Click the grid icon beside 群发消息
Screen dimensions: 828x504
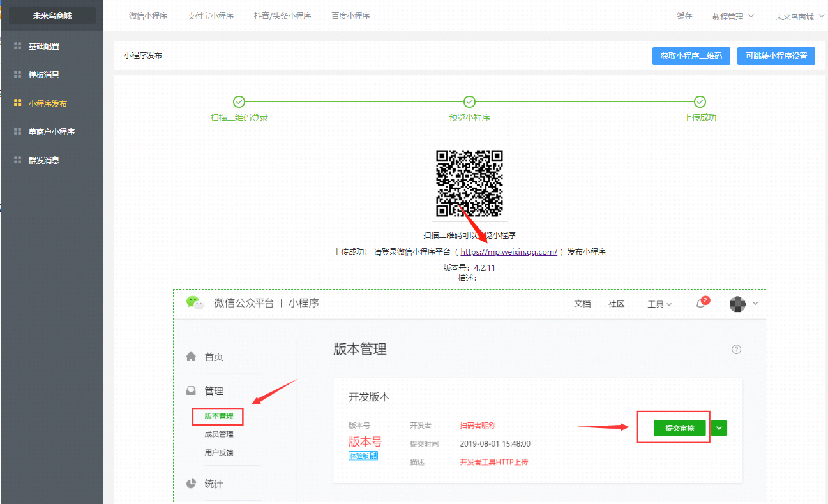[x=18, y=160]
